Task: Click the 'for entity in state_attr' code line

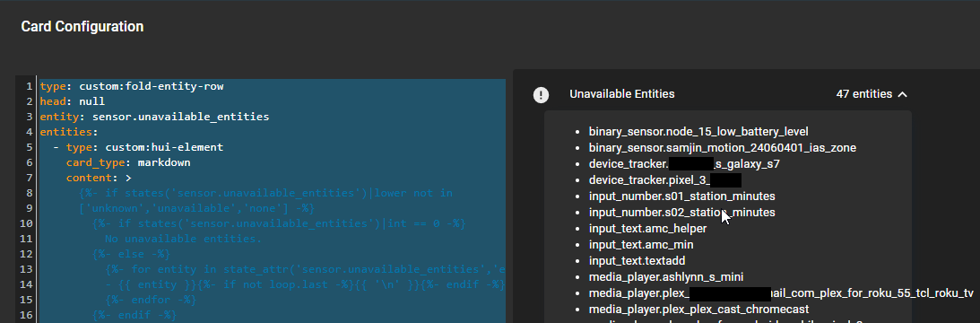Action: pos(305,269)
